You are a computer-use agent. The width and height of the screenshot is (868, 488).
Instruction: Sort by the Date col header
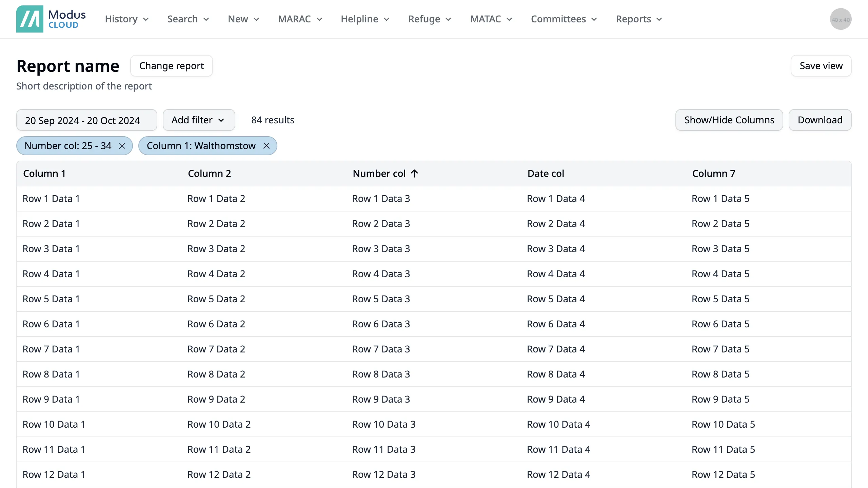point(546,174)
